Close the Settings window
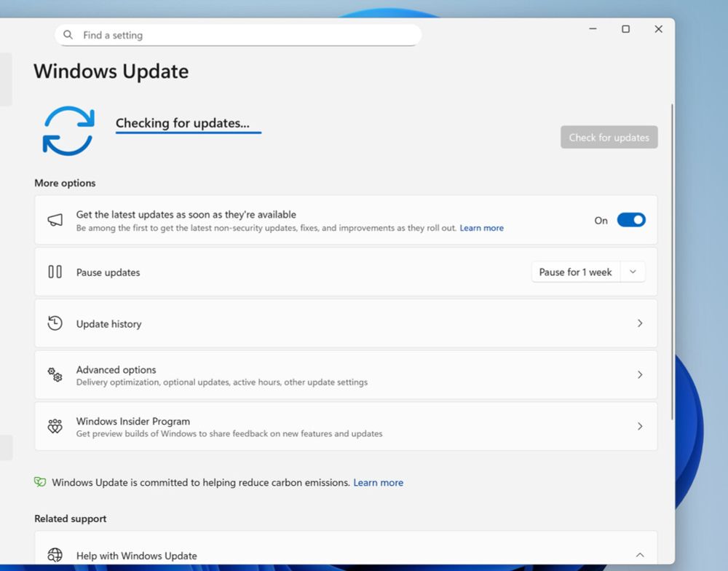This screenshot has height=571, width=728. (x=658, y=29)
